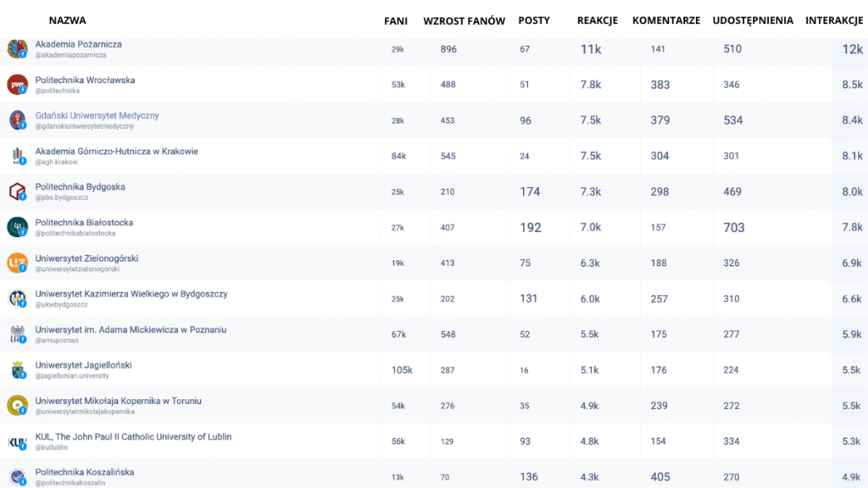Image resolution: width=868 pixels, height=488 pixels.
Task: Click the 405 comments value for Politechnika Koszalińska
Action: pos(659,477)
